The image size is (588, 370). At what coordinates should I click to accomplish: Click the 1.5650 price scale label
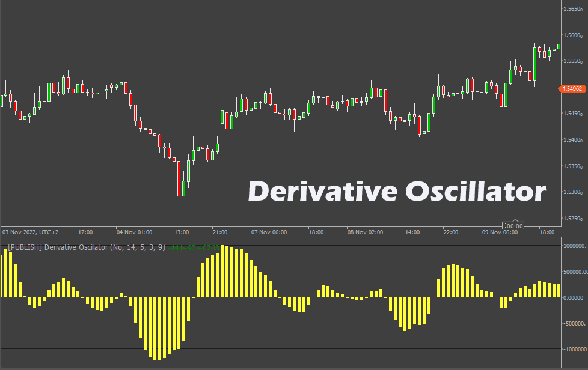coord(573,9)
